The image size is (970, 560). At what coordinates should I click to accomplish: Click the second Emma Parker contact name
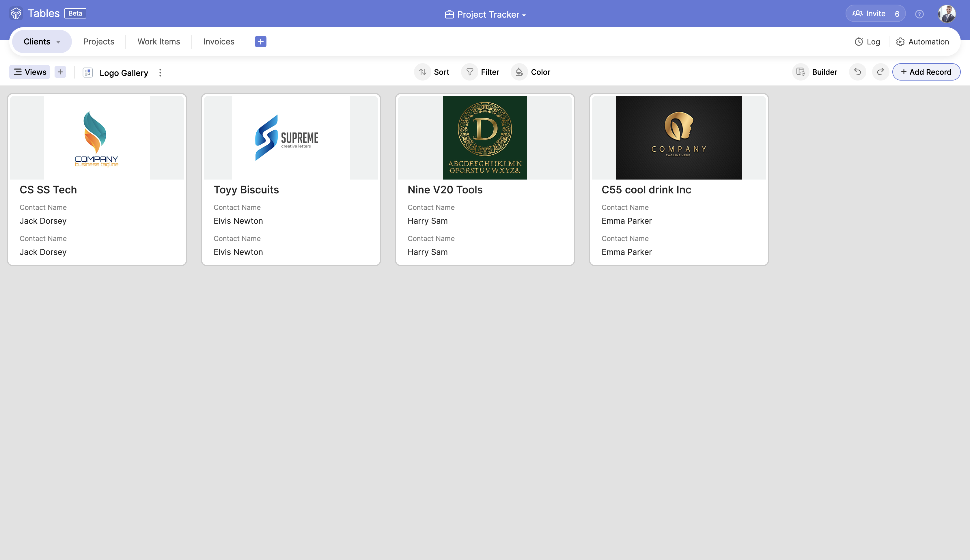click(x=626, y=252)
